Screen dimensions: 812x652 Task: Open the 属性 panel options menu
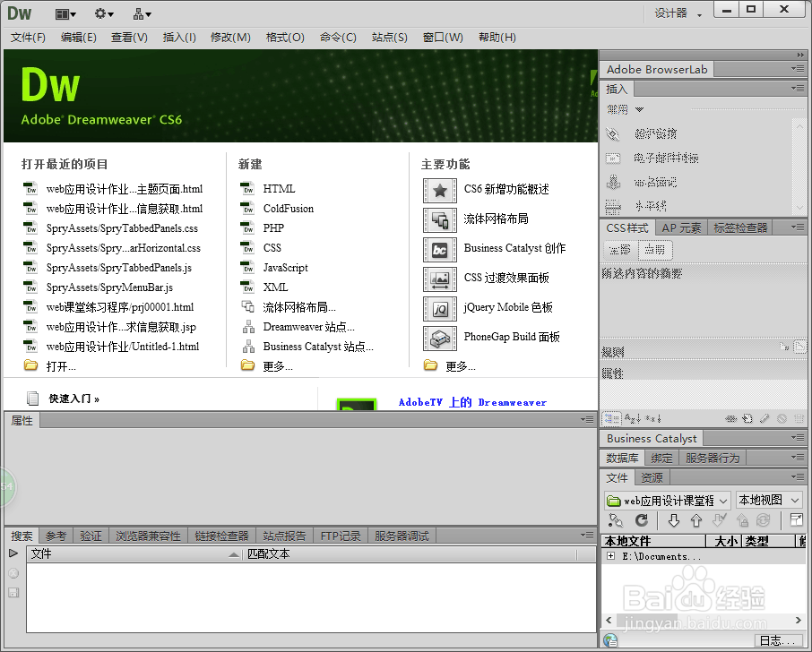(x=587, y=420)
